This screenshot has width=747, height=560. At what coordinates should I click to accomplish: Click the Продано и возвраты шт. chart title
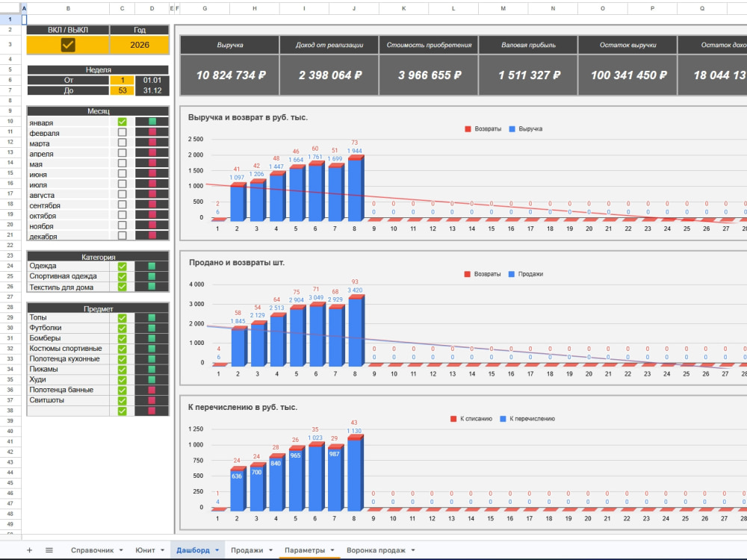tap(236, 262)
